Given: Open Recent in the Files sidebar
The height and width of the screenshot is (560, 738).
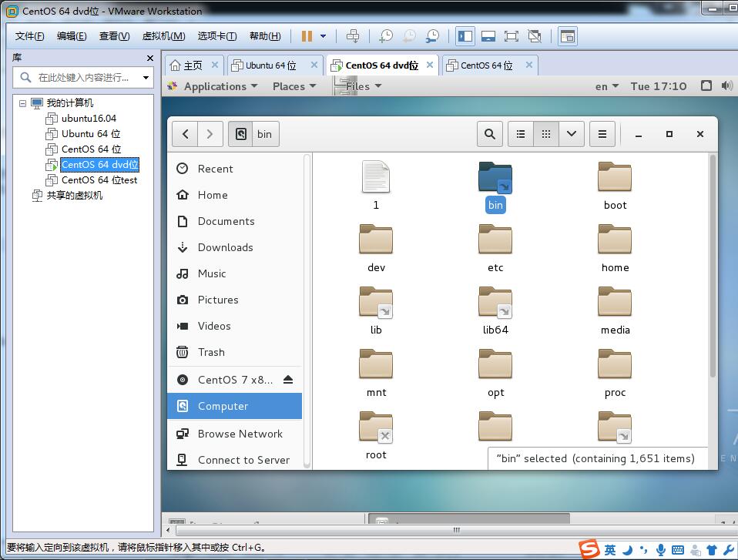Looking at the screenshot, I should click(234, 169).
